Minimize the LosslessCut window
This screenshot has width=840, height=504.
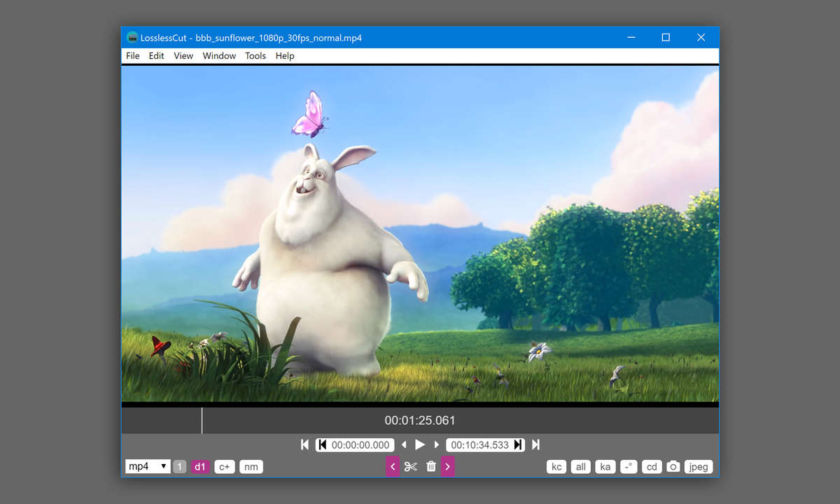point(631,38)
